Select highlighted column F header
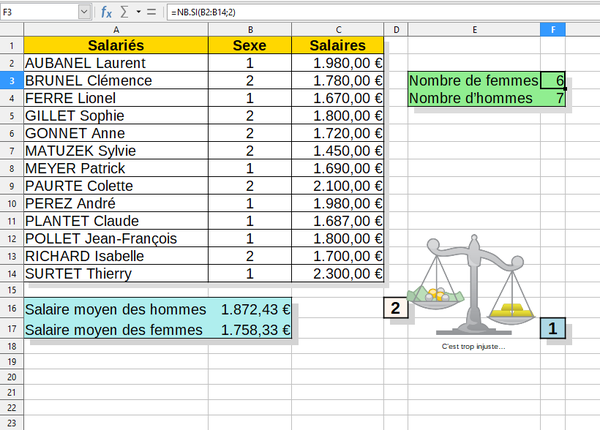The image size is (600, 430). (x=553, y=30)
